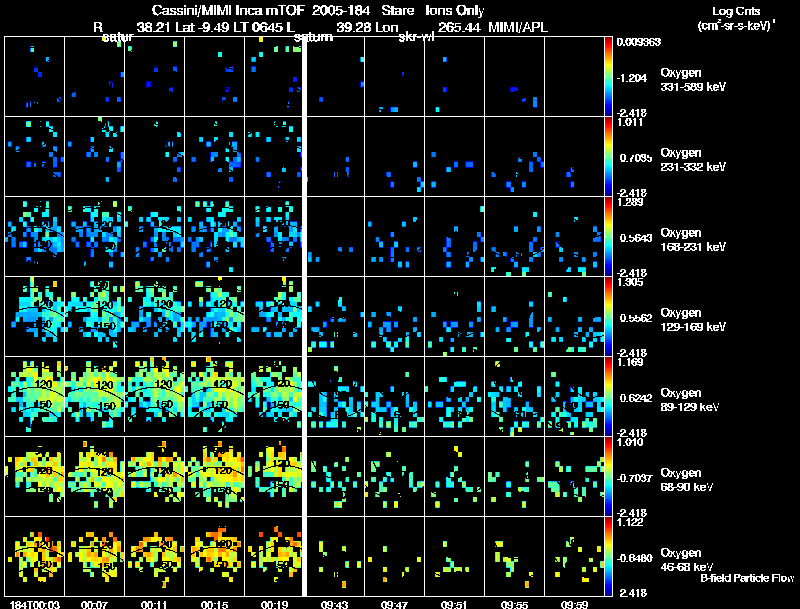This screenshot has width=800, height=609.
Task: Click the 'Oxygen 129-169 keV' label
Action: [x=693, y=320]
